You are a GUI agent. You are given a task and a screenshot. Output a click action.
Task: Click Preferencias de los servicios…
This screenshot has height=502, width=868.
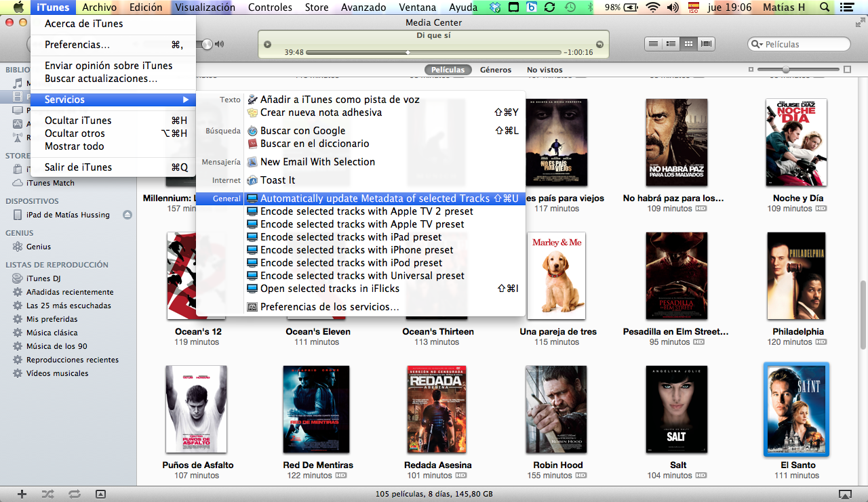click(329, 307)
